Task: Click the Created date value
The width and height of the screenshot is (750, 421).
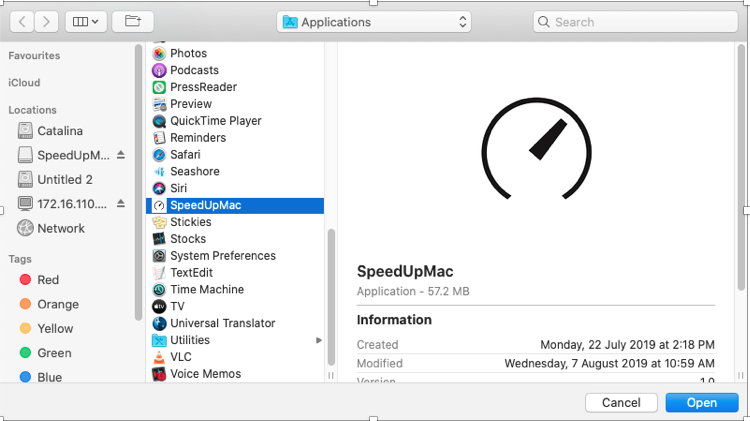Action: tap(628, 344)
